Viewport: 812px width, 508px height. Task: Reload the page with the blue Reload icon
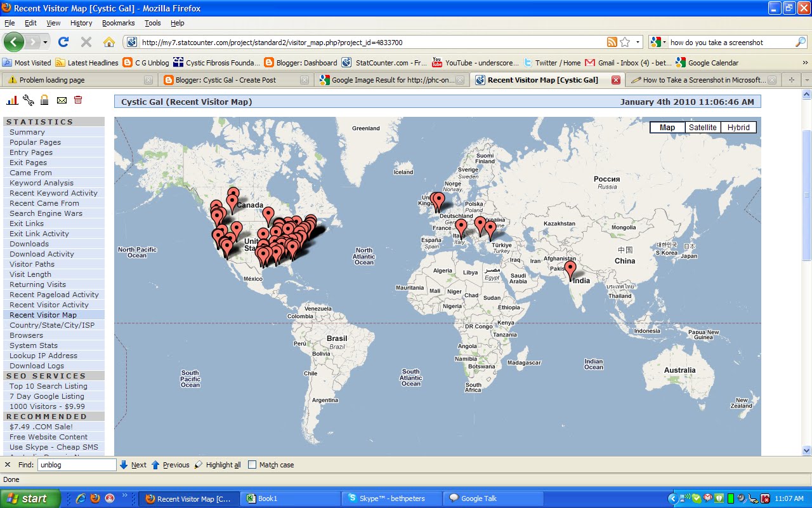coord(63,42)
